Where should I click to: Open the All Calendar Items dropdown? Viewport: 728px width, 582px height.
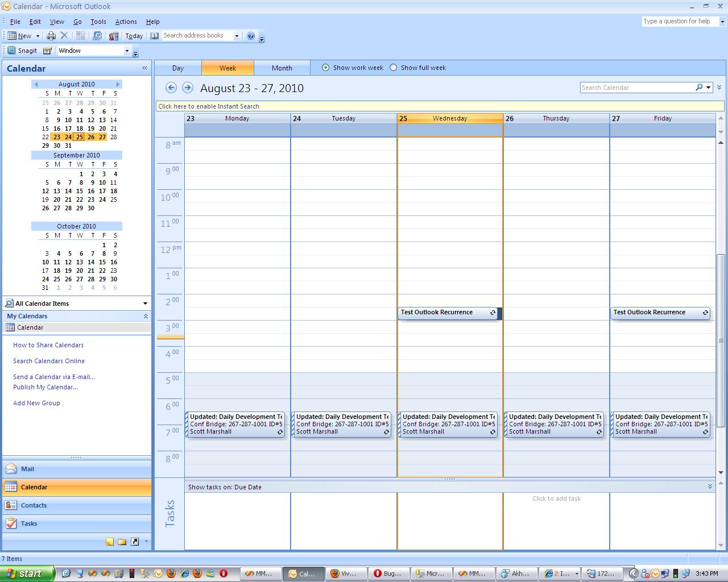pyautogui.click(x=145, y=304)
